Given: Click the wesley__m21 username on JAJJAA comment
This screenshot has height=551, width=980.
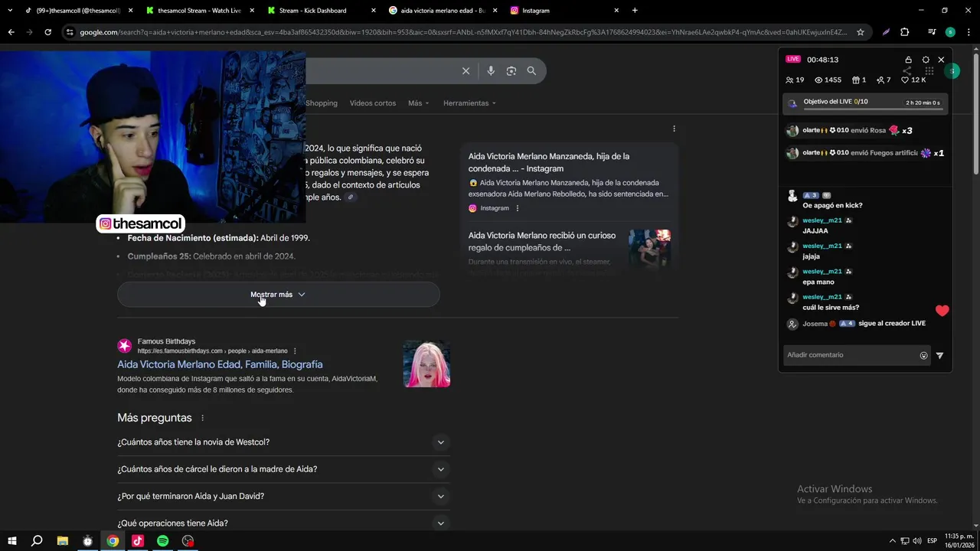Looking at the screenshot, I should click(822, 220).
